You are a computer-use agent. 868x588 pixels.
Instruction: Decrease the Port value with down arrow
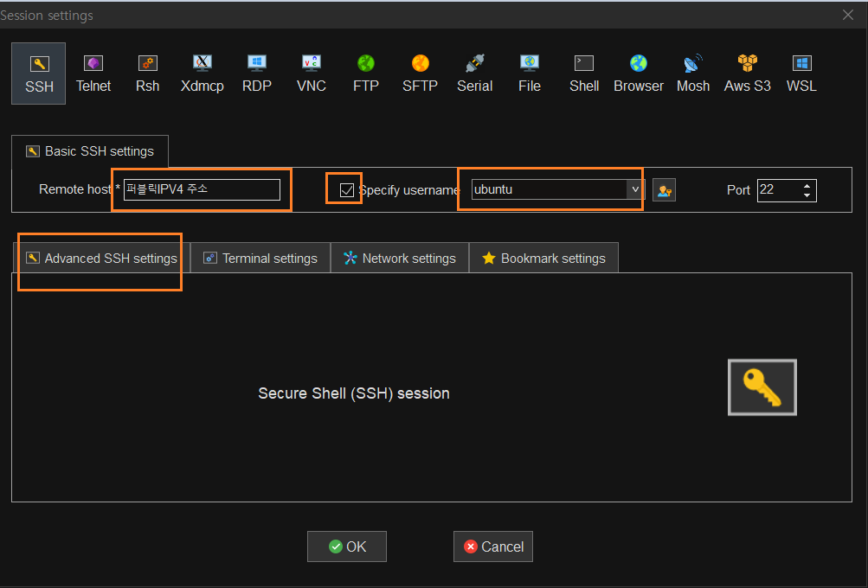click(x=807, y=195)
